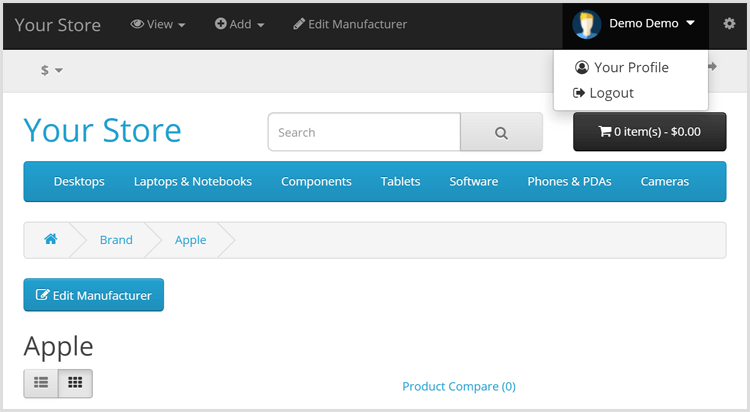Open the currency $ dropdown
This screenshot has height=412, width=750.
[x=52, y=70]
